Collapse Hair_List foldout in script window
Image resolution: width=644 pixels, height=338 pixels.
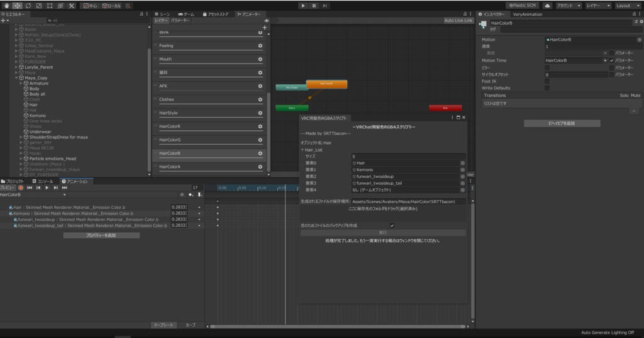tap(303, 150)
